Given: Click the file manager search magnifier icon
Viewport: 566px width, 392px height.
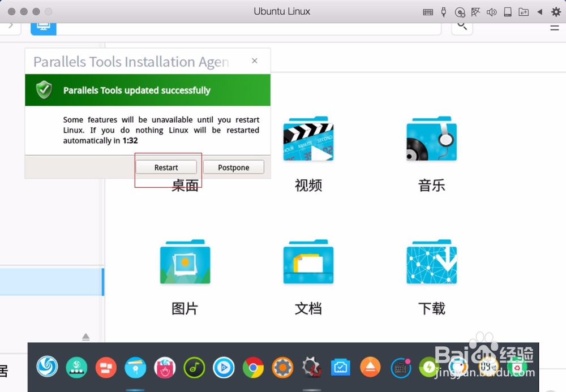Looking at the screenshot, I should pyautogui.click(x=462, y=26).
